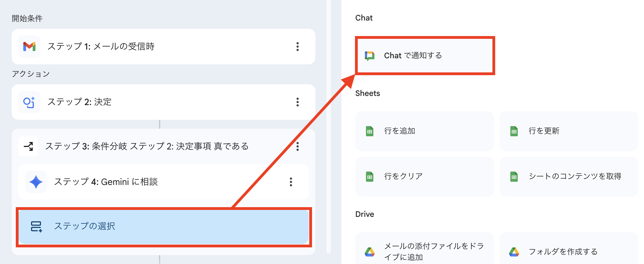Viewport: 644px width, 264px height.
Task: Click the Drive category heading
Action: click(365, 214)
